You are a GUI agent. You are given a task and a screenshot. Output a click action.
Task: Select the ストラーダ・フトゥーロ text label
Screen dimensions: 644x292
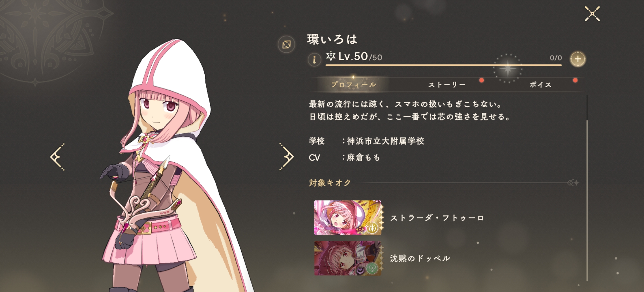[x=437, y=218]
